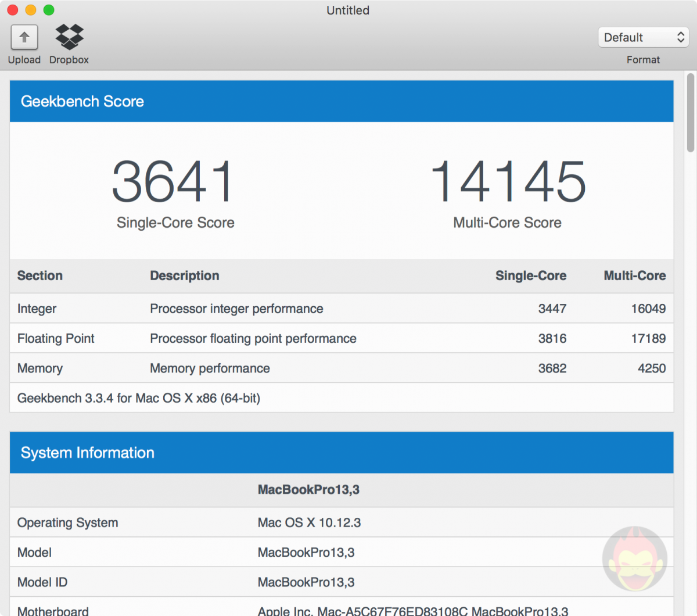697x616 pixels.
Task: Select the Geekbench Score section header
Action: [82, 101]
